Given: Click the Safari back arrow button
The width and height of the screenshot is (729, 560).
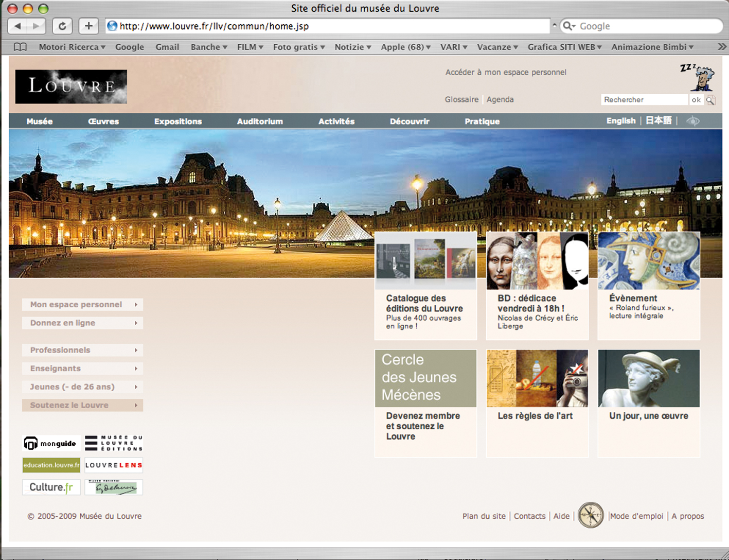Looking at the screenshot, I should tap(17, 26).
